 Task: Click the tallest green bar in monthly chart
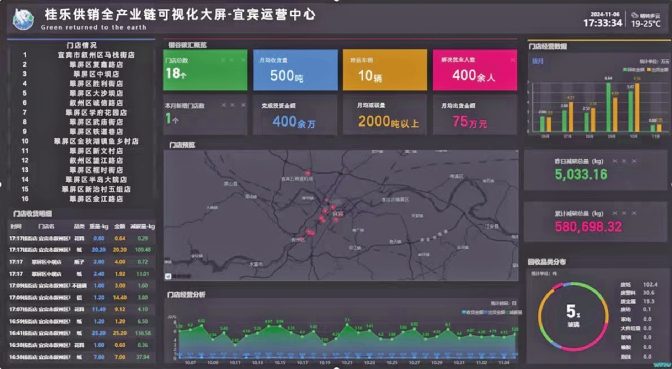pos(608,107)
